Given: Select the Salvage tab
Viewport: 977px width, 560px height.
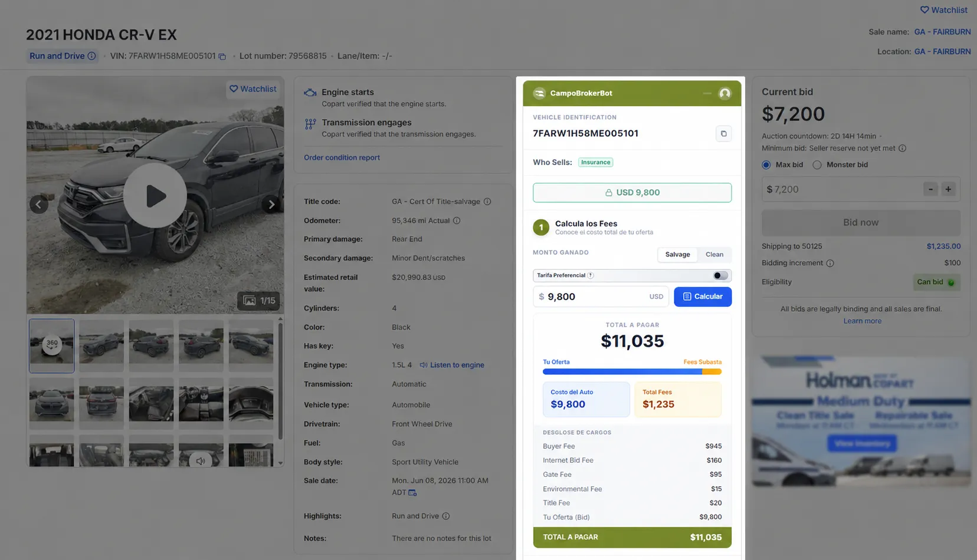Looking at the screenshot, I should coord(677,255).
